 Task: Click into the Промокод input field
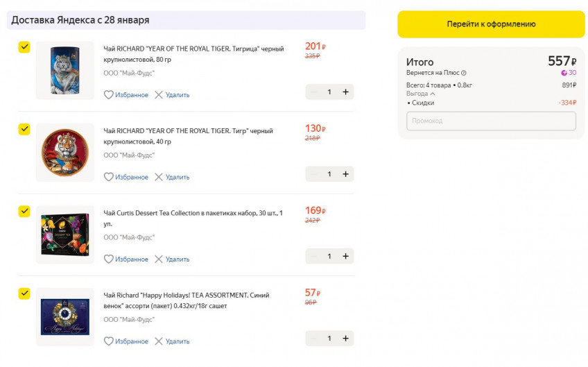(x=491, y=121)
